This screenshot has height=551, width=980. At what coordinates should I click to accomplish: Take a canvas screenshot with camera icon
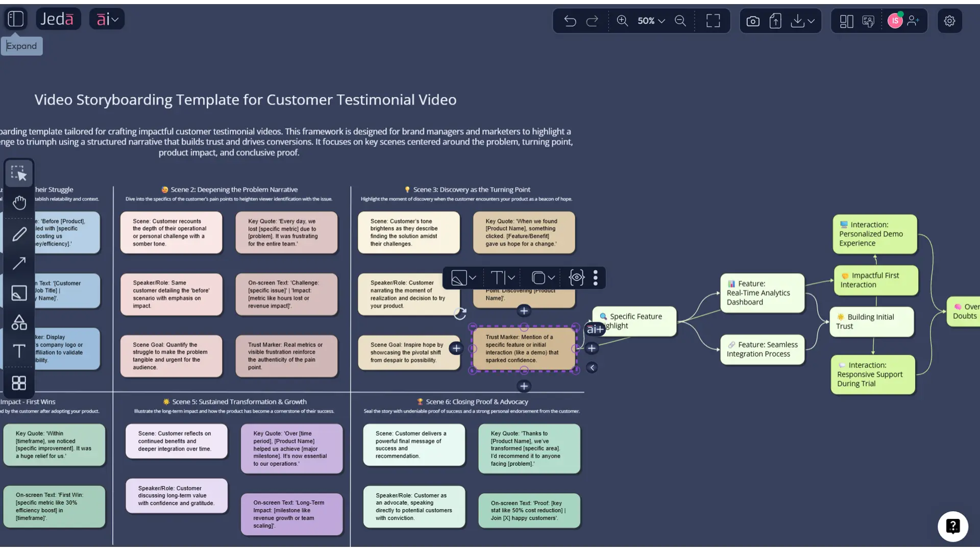pos(753,21)
